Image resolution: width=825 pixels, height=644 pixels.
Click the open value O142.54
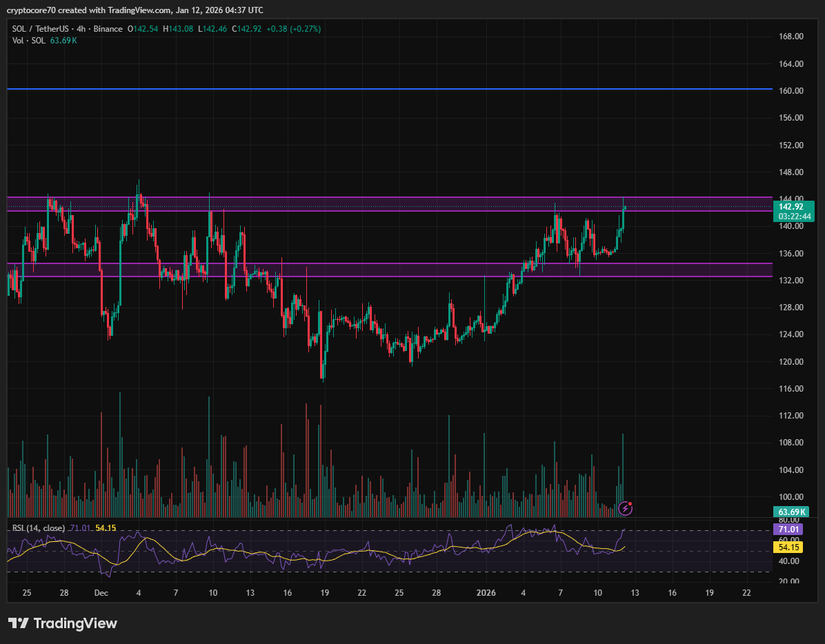[x=143, y=29]
